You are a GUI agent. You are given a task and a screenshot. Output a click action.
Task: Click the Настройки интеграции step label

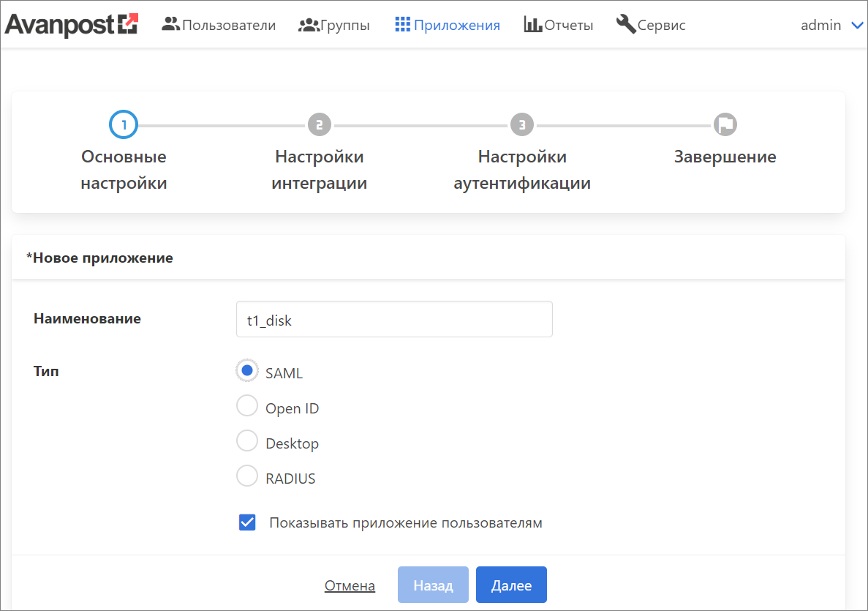(x=320, y=170)
